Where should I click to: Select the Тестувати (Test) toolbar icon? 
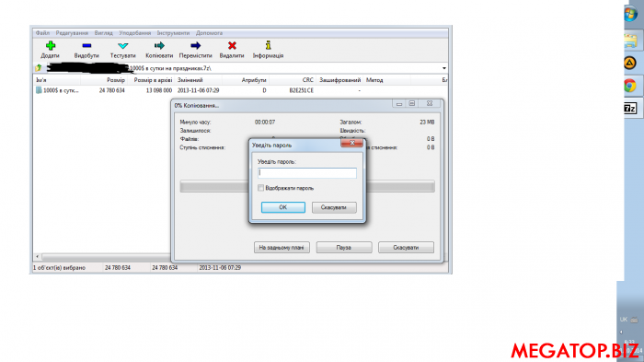[x=122, y=46]
